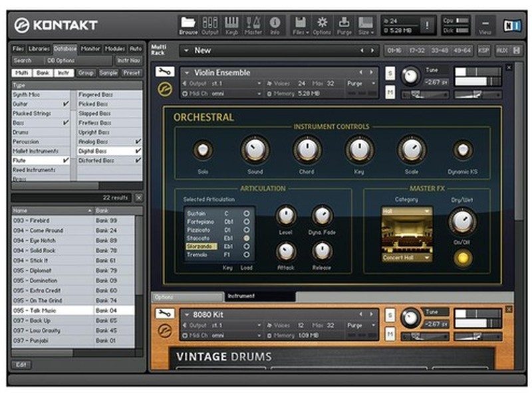Toggle the rack minimize icon beside AUX
The height and width of the screenshot is (398, 532).
[x=517, y=51]
